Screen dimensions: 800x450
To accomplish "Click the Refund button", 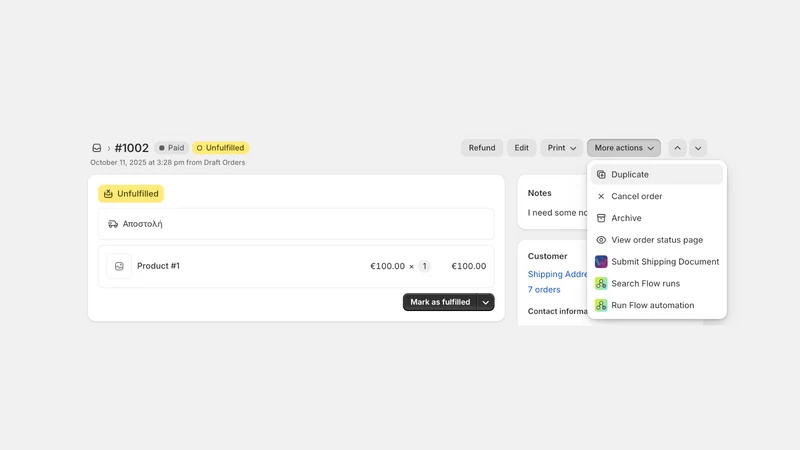I will click(482, 148).
